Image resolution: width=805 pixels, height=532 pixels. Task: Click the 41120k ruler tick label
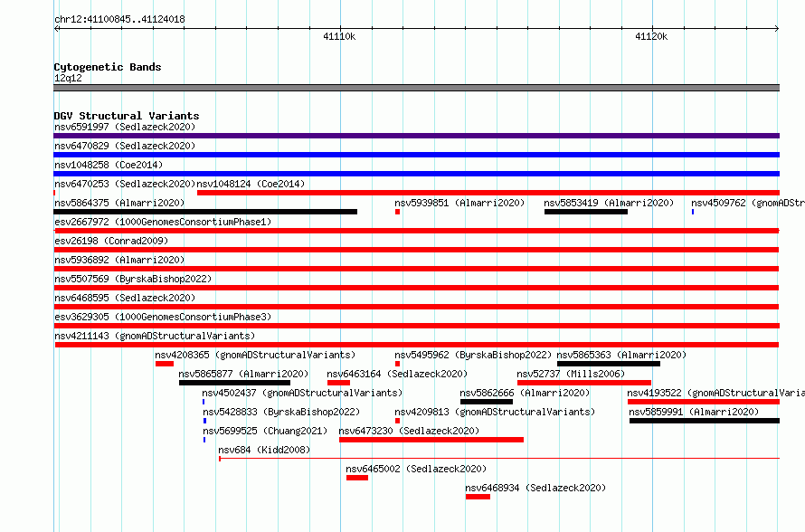651,36
